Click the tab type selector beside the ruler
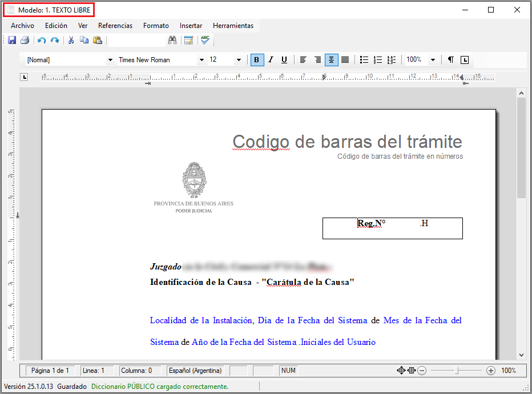This screenshot has height=394, width=532. (x=24, y=78)
